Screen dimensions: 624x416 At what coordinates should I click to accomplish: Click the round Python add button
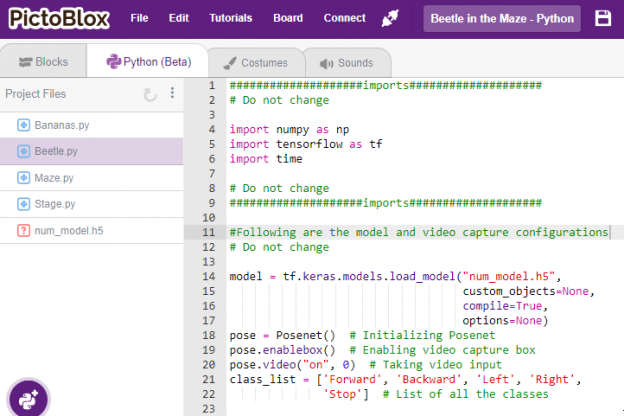(x=28, y=399)
